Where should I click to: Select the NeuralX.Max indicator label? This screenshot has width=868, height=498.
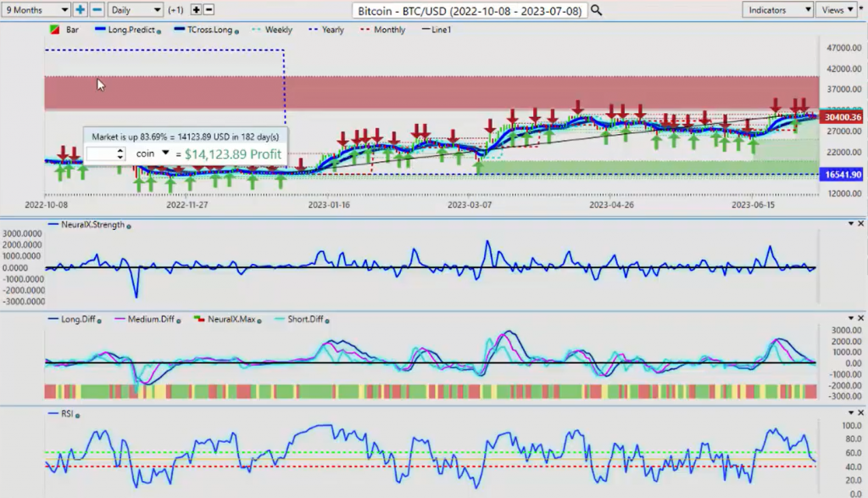click(231, 319)
